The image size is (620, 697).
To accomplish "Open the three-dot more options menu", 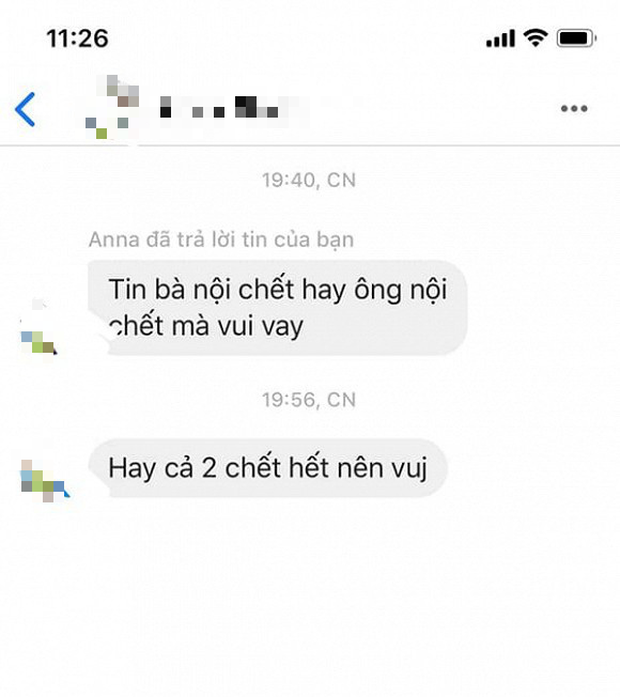I will [574, 108].
